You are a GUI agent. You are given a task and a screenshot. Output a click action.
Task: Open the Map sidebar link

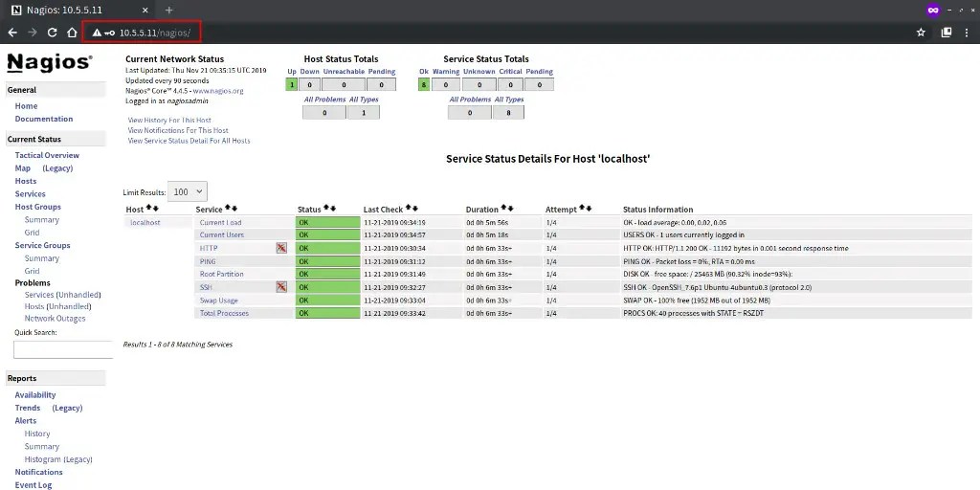pos(23,168)
